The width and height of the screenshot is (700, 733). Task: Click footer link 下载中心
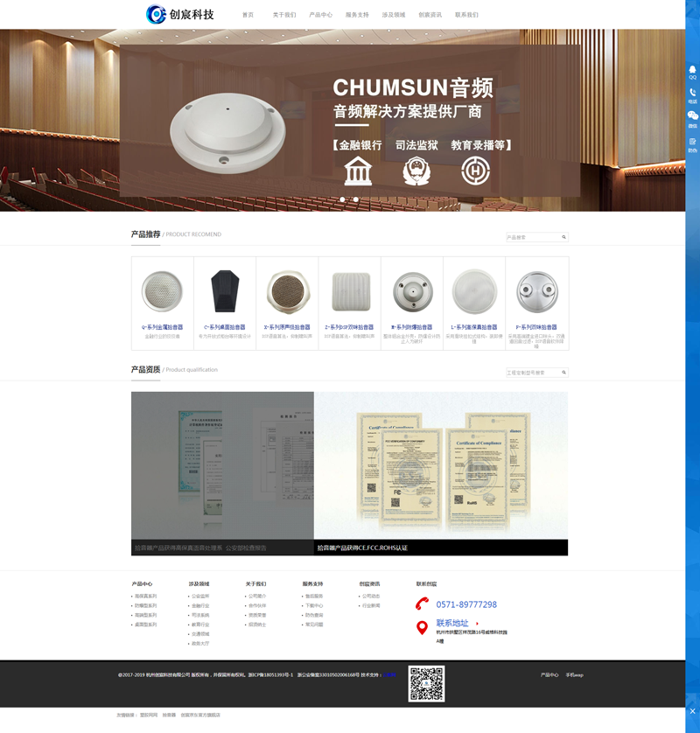(x=314, y=605)
